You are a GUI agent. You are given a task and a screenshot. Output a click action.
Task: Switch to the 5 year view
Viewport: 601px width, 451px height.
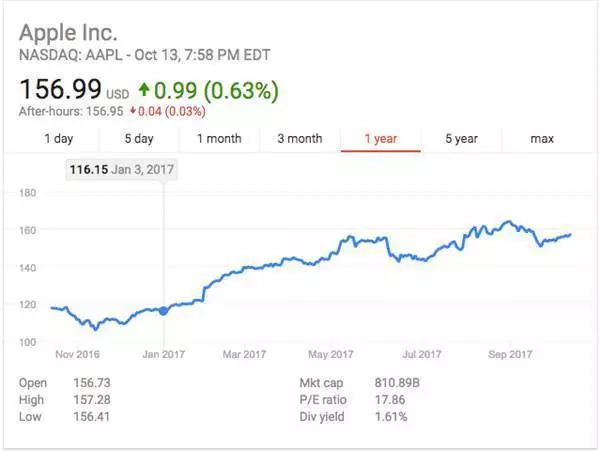tap(460, 139)
